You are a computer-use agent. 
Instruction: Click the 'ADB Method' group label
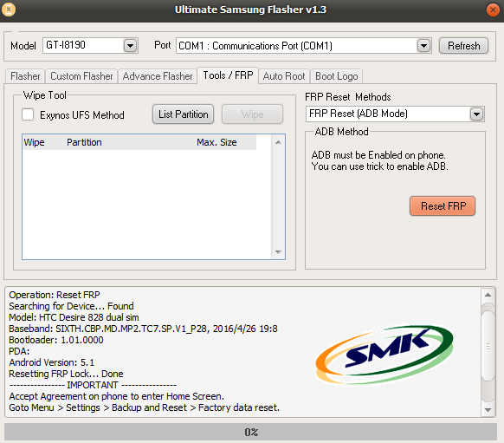point(341,132)
